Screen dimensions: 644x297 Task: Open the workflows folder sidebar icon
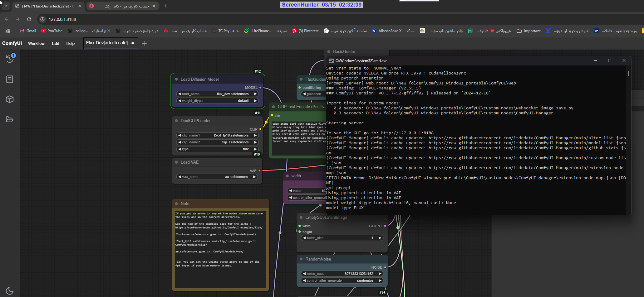[x=10, y=119]
